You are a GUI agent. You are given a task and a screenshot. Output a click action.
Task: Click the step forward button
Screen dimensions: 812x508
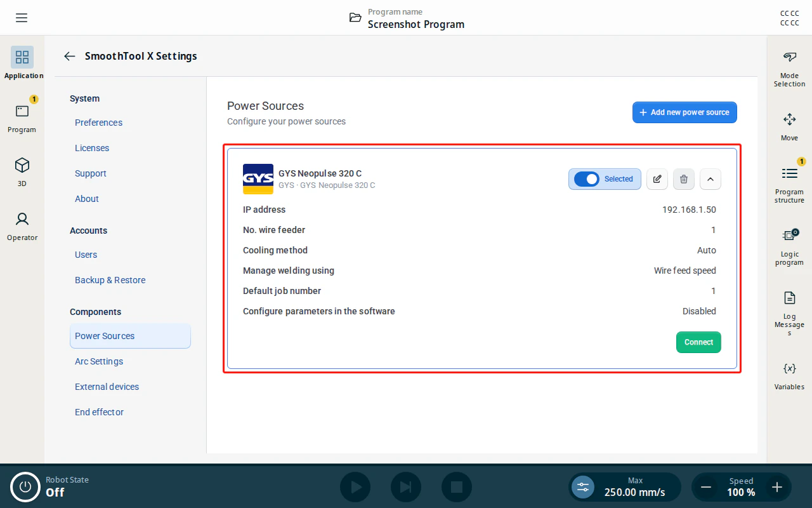(x=406, y=487)
